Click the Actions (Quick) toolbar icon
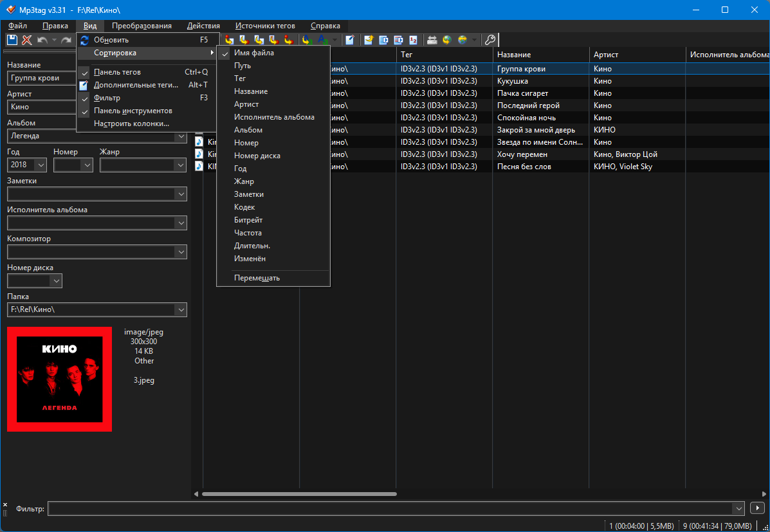The height and width of the screenshot is (532, 770). pos(323,41)
